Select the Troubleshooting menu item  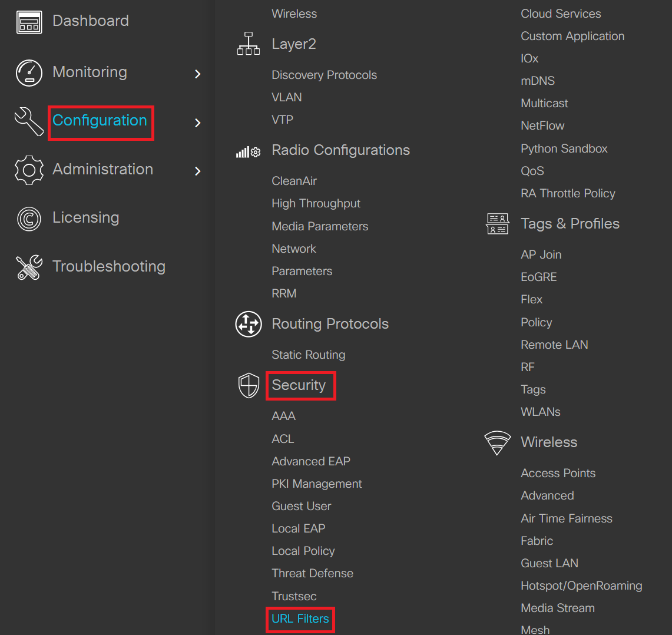[109, 266]
